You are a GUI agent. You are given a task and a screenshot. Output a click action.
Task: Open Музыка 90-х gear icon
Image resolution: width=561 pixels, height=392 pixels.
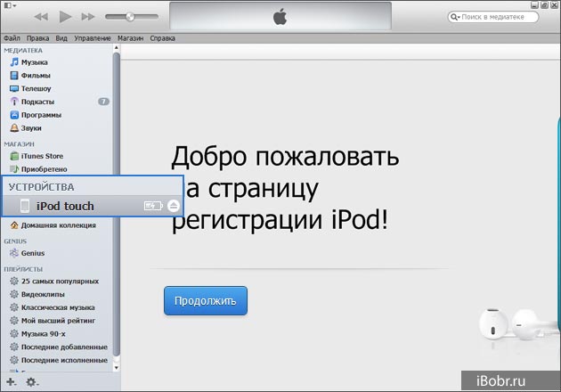click(14, 334)
